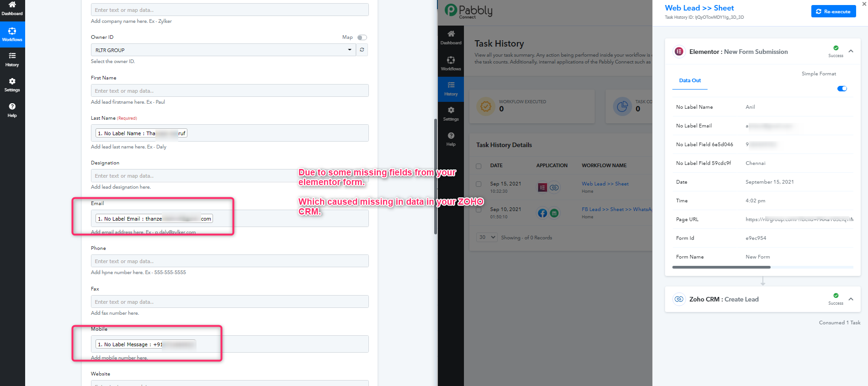The width and height of the screenshot is (868, 386).
Task: Click the DATE column header
Action: pyautogui.click(x=496, y=166)
